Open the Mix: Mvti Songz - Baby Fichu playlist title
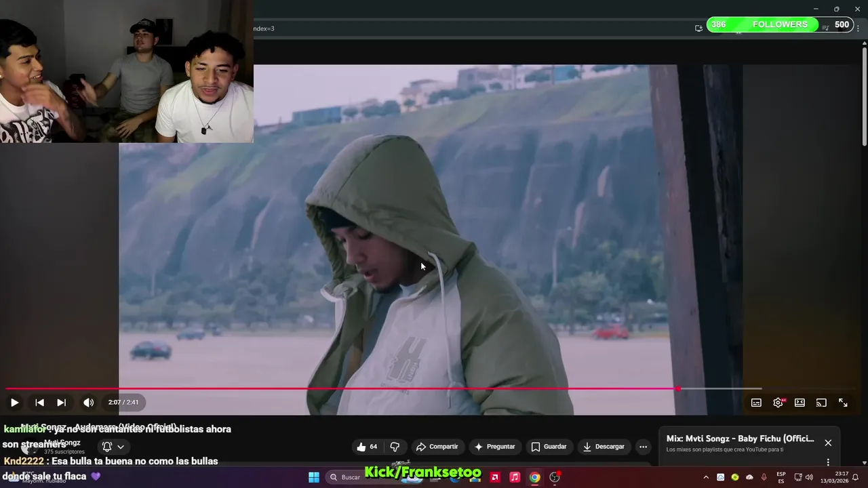The height and width of the screenshot is (488, 868). 740,439
